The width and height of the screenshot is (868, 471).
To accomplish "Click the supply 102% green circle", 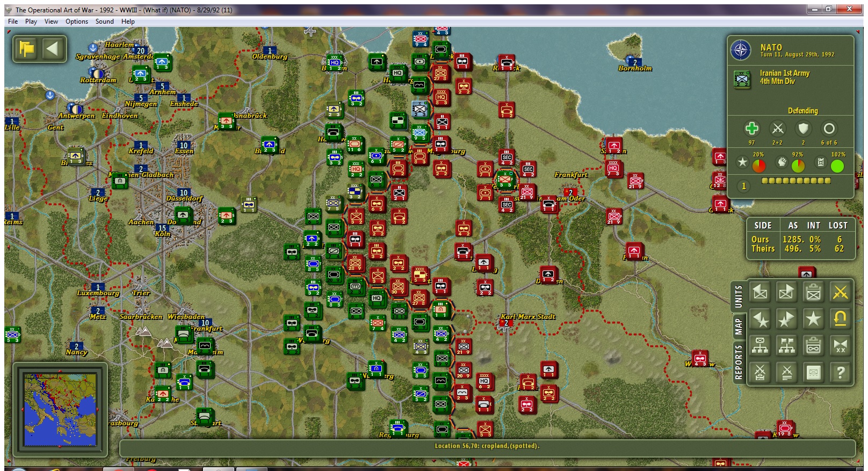I will pyautogui.click(x=837, y=166).
